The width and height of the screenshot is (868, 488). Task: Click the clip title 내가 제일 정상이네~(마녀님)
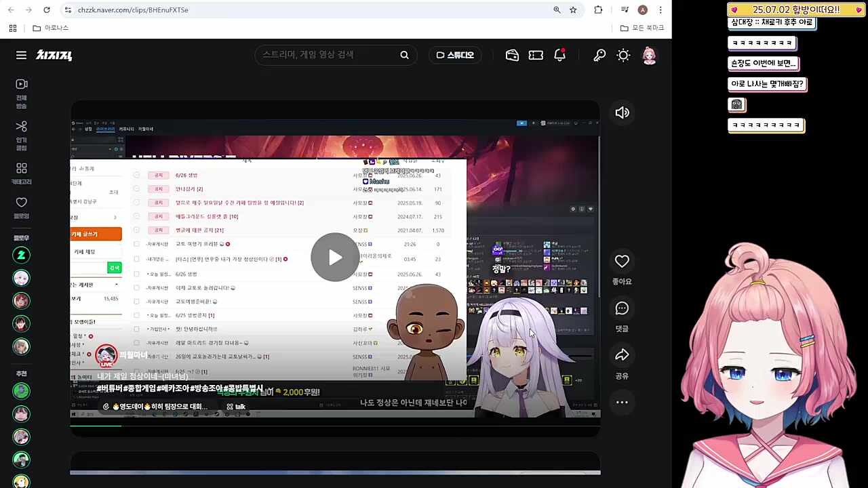click(x=142, y=376)
